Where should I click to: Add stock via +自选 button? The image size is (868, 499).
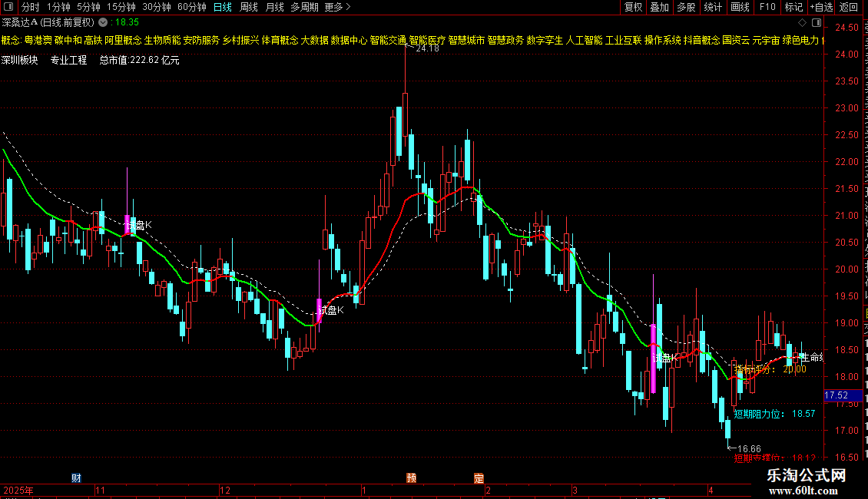point(821,7)
